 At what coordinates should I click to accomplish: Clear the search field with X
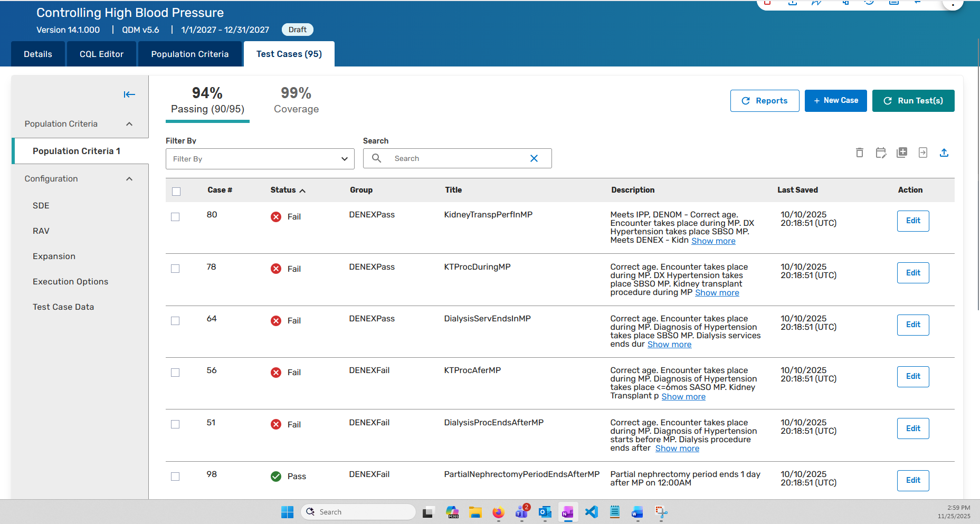[534, 158]
